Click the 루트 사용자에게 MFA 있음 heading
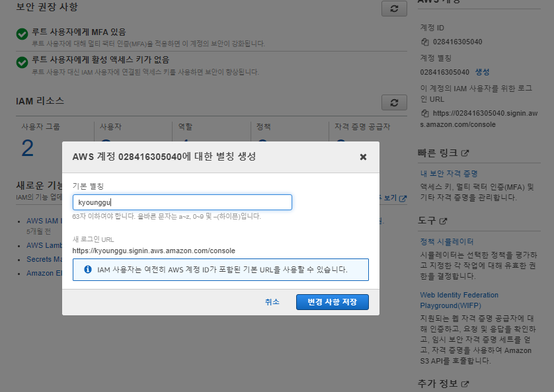Image resolution: width=554 pixels, height=392 pixels. click(79, 32)
